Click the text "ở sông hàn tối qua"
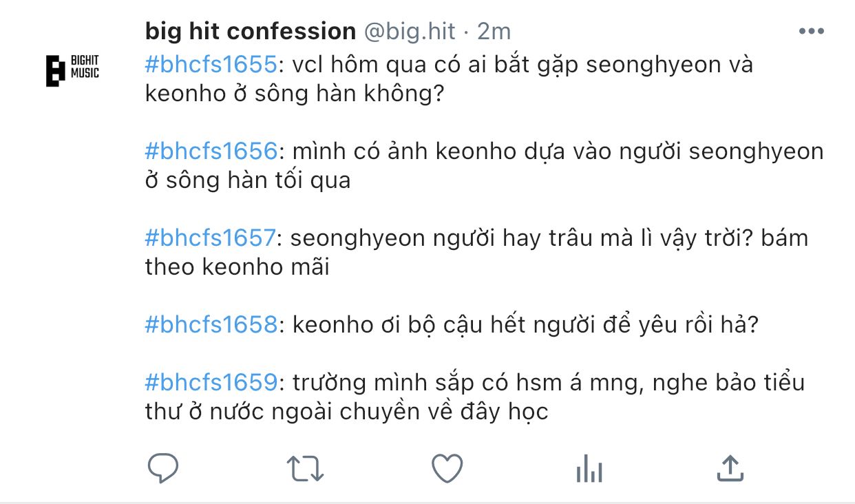This screenshot has height=504, width=855. (x=248, y=180)
